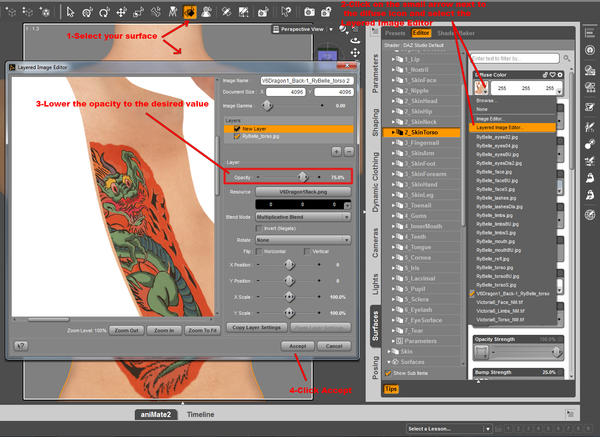Activate the ActivePose bone tool
This screenshot has height=437, width=600.
click(x=156, y=13)
